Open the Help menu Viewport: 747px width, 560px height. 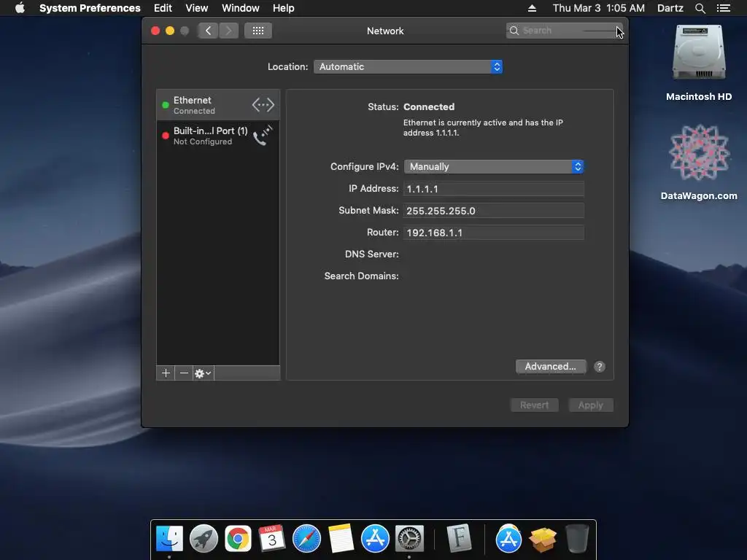pos(284,8)
